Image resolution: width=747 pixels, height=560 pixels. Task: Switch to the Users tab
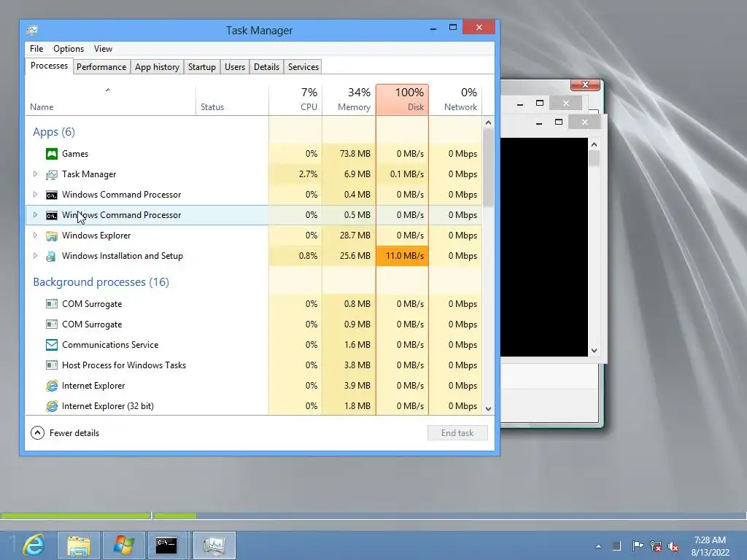[235, 67]
